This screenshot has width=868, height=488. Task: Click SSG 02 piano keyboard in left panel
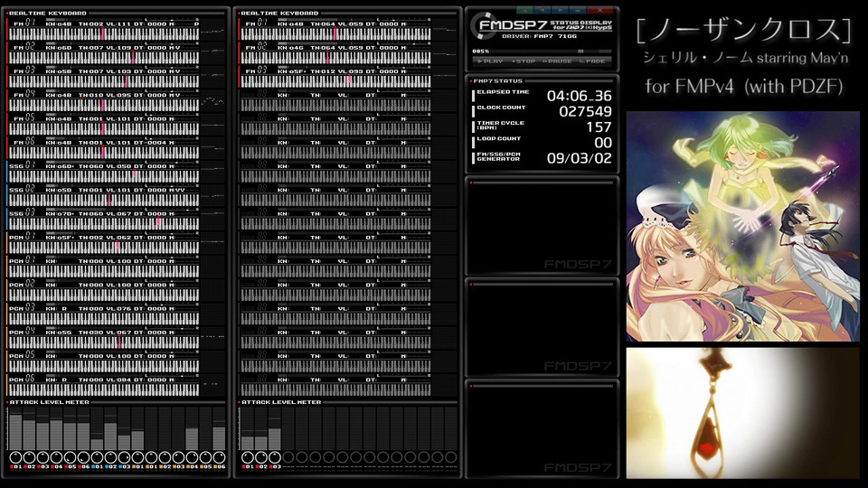tap(104, 200)
